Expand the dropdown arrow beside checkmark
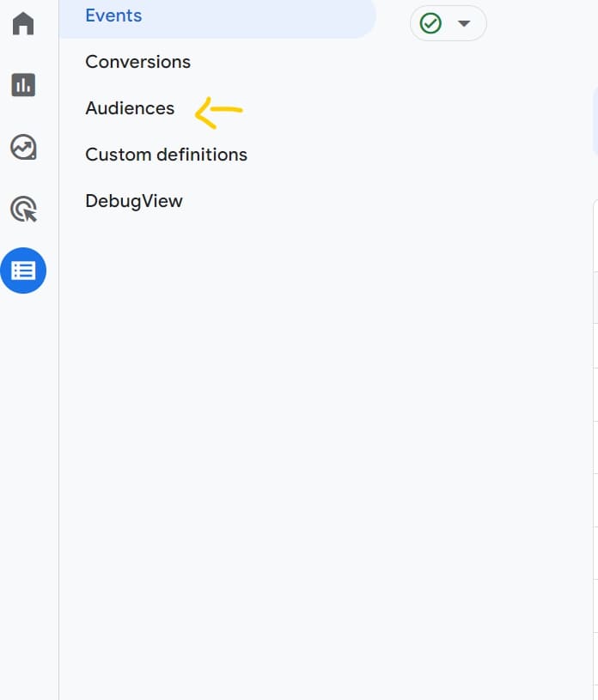This screenshot has height=700, width=598. 464,23
